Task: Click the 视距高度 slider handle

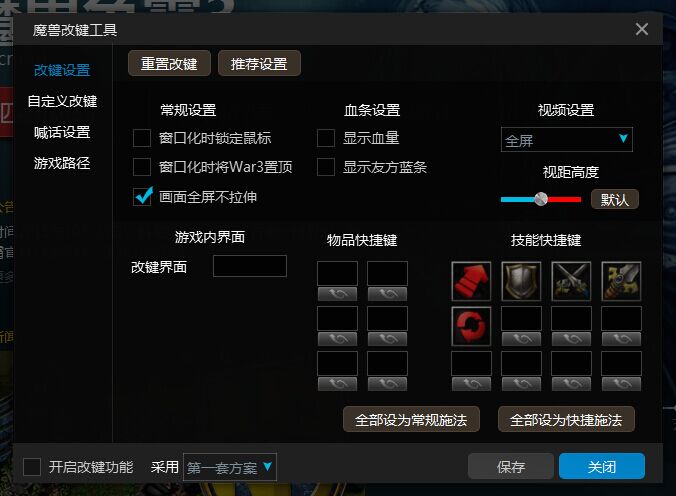Action: click(x=541, y=199)
